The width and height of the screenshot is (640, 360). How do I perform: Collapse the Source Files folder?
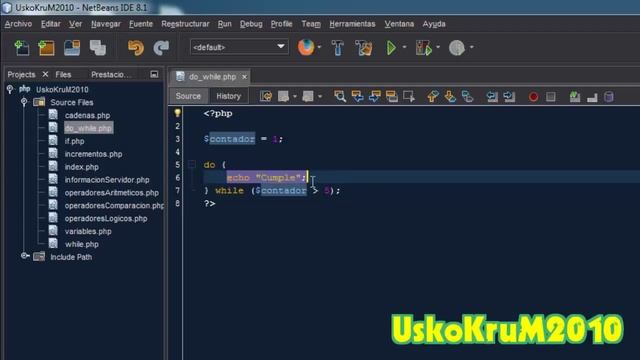pos(24,102)
